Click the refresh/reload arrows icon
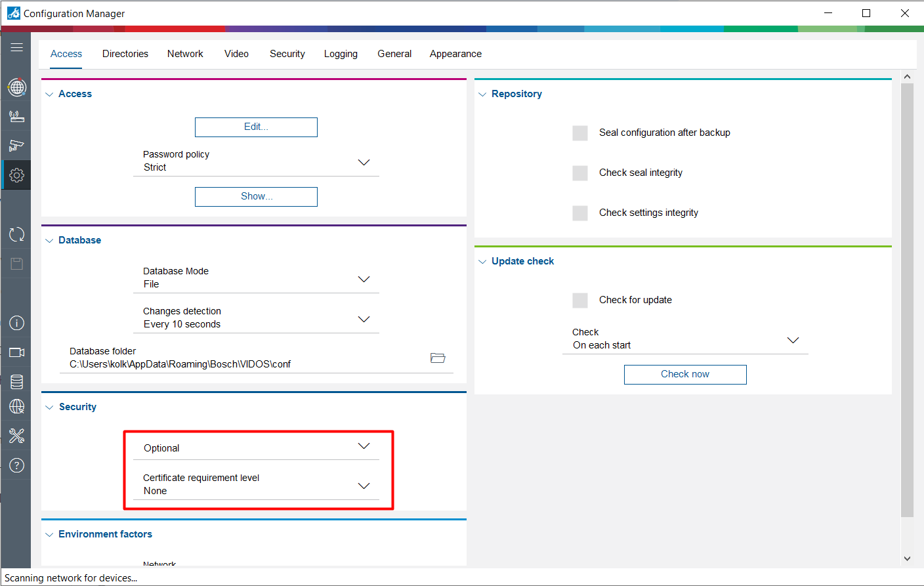 pyautogui.click(x=16, y=234)
